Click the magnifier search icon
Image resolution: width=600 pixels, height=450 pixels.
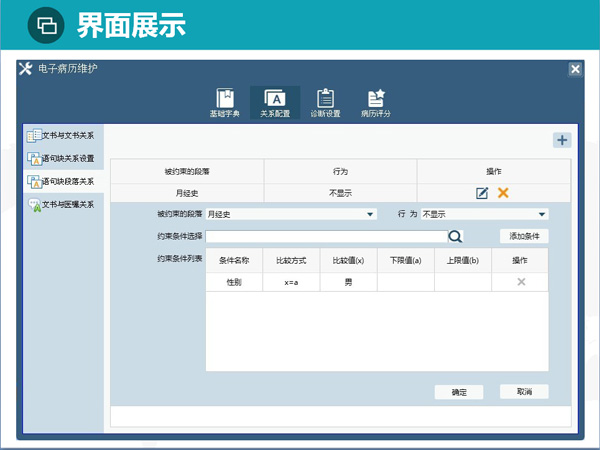tap(455, 236)
